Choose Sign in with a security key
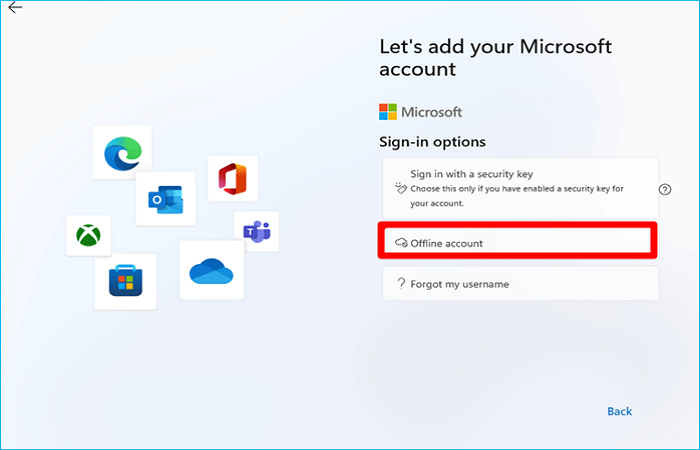This screenshot has height=450, width=700. 472,173
